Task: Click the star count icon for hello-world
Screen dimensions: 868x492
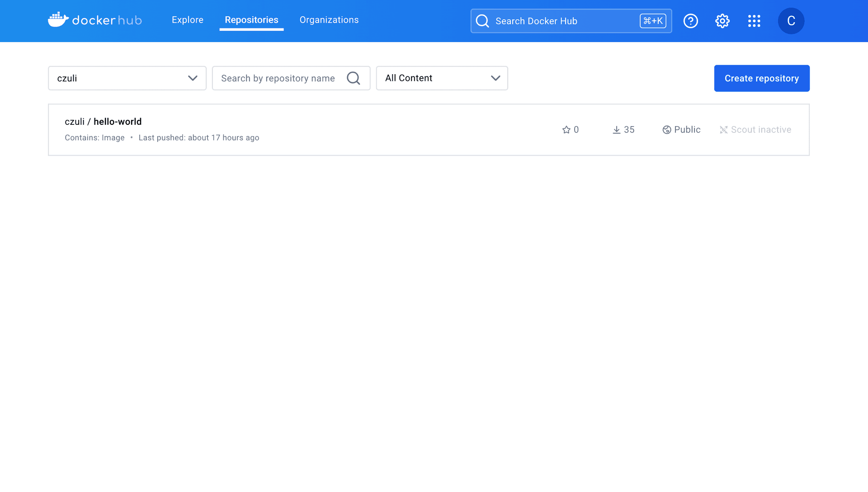Action: click(x=566, y=130)
